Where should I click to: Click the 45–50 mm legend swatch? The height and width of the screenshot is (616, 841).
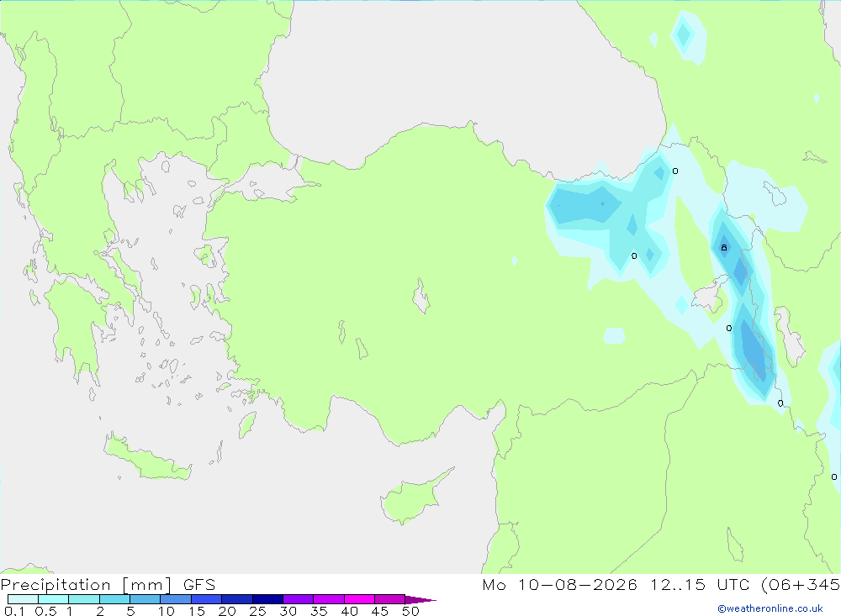click(390, 599)
